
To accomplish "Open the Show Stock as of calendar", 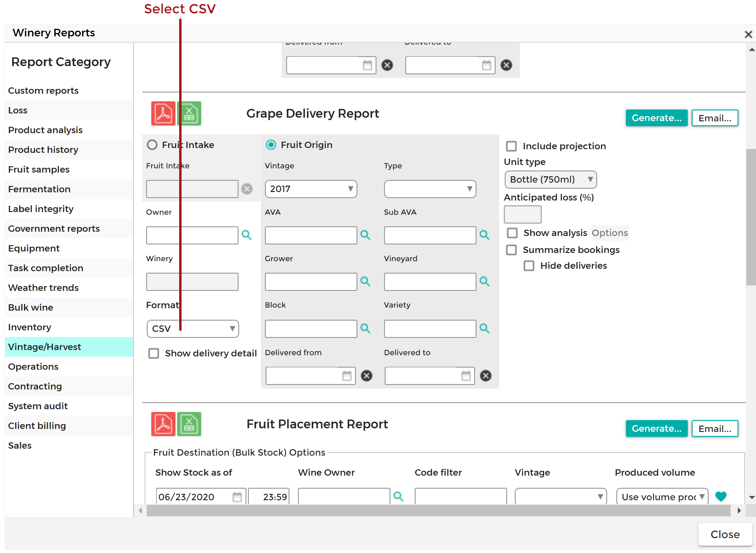I will click(x=237, y=497).
